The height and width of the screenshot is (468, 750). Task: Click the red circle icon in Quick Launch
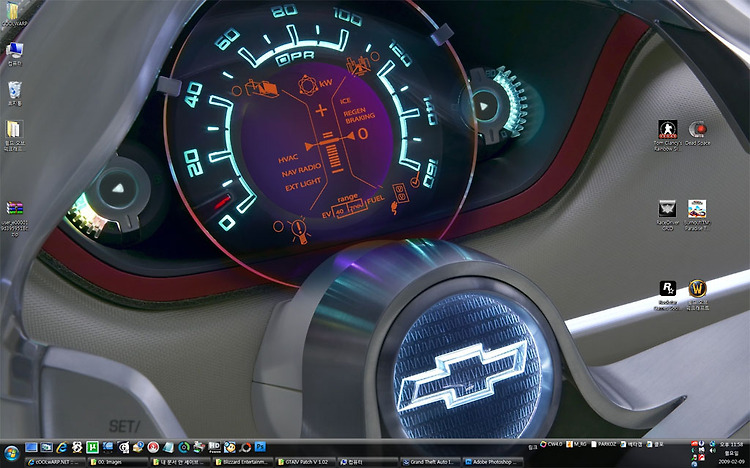(x=153, y=447)
